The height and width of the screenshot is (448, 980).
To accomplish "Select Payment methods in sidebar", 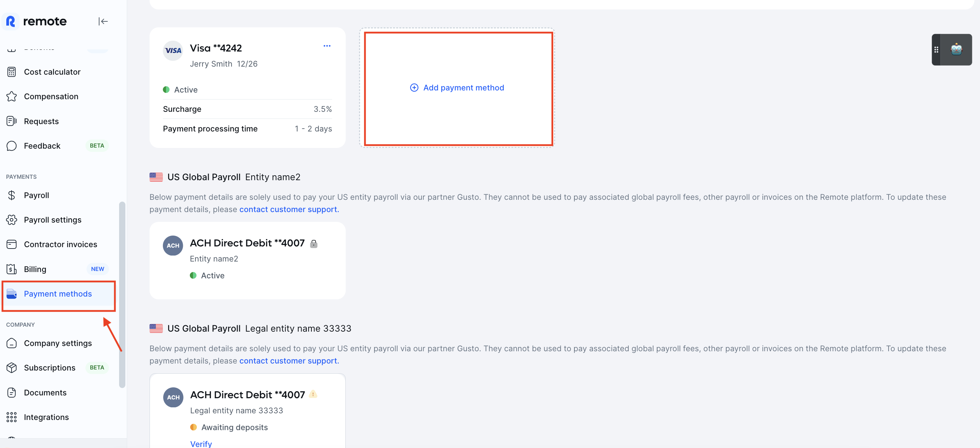I will click(57, 294).
